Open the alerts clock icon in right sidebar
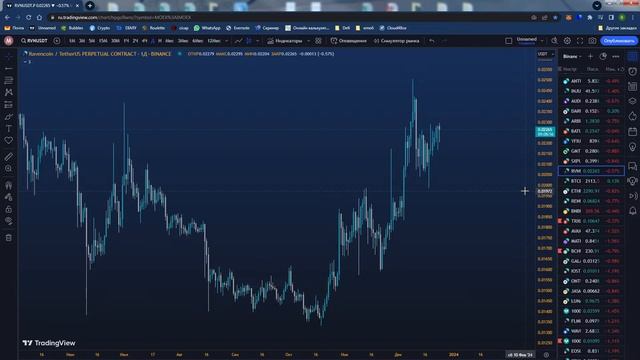The height and width of the screenshot is (360, 640). (x=633, y=71)
